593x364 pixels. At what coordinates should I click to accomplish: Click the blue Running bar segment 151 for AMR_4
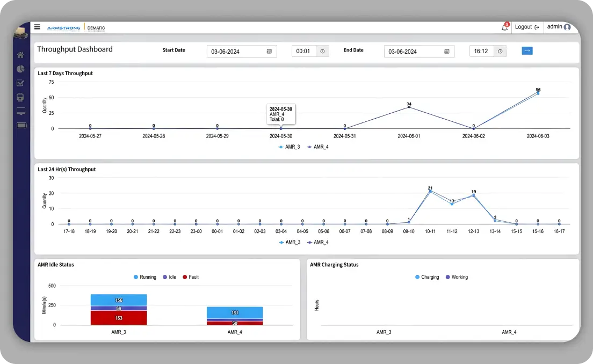pos(235,312)
